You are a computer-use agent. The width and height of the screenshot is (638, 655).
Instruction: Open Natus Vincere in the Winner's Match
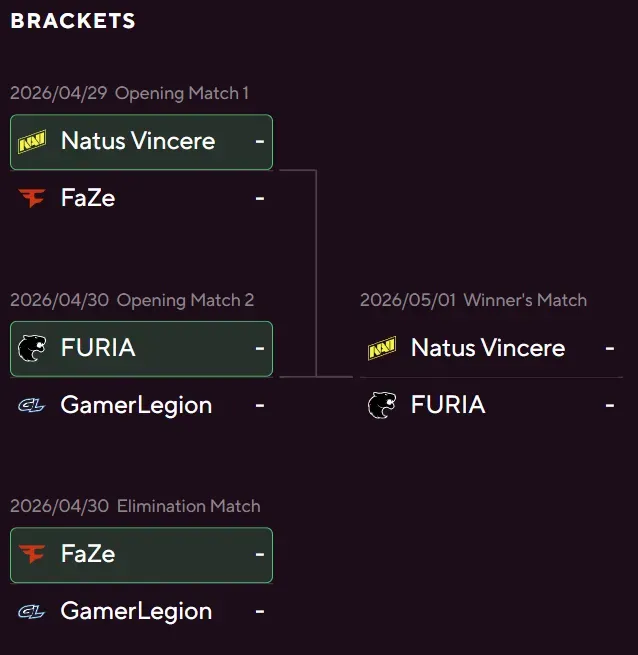point(488,348)
